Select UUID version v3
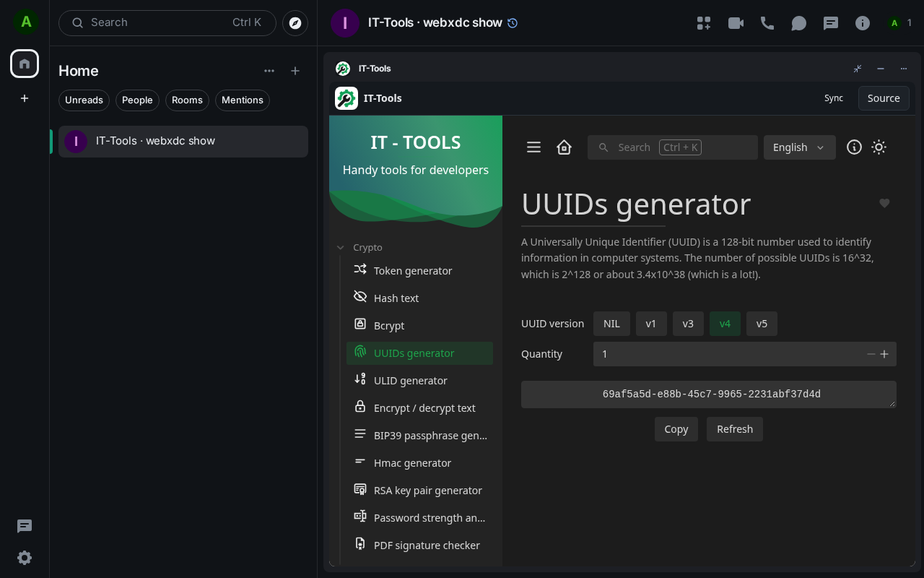Viewport: 924px width, 578px height. pyautogui.click(x=688, y=324)
